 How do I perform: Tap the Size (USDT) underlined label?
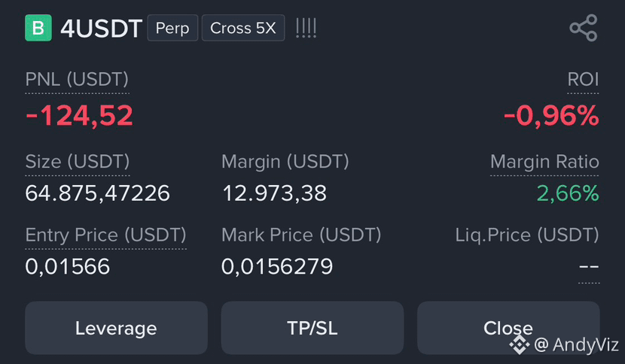(78, 162)
